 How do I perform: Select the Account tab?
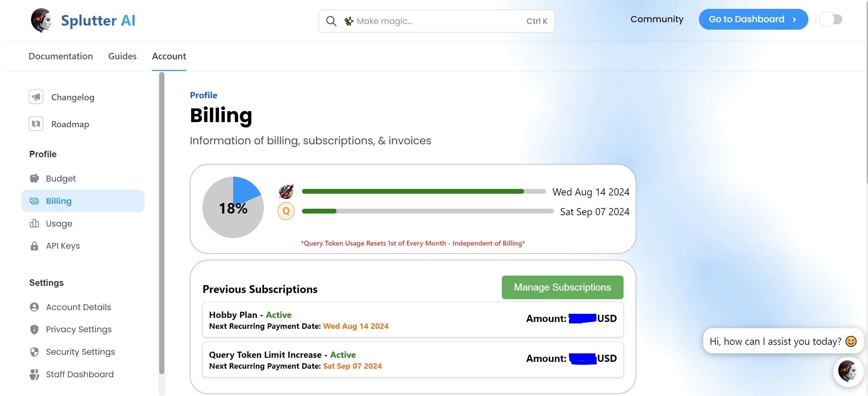[169, 56]
